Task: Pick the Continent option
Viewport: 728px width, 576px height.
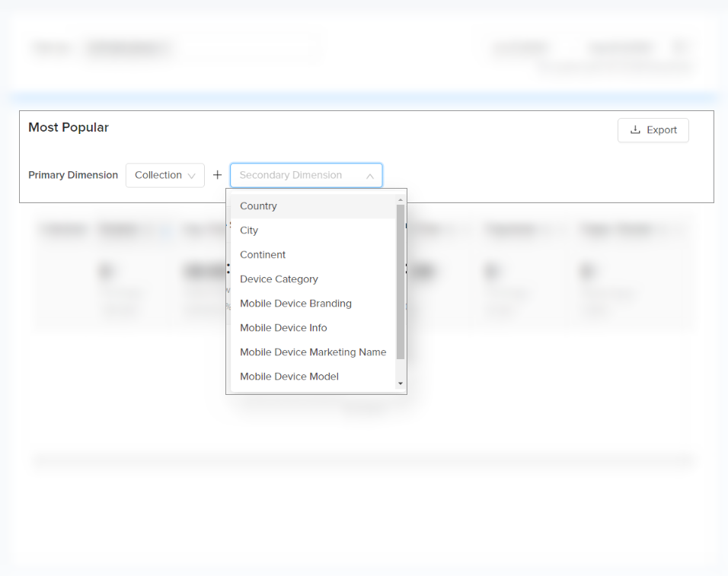Action: pos(263,255)
